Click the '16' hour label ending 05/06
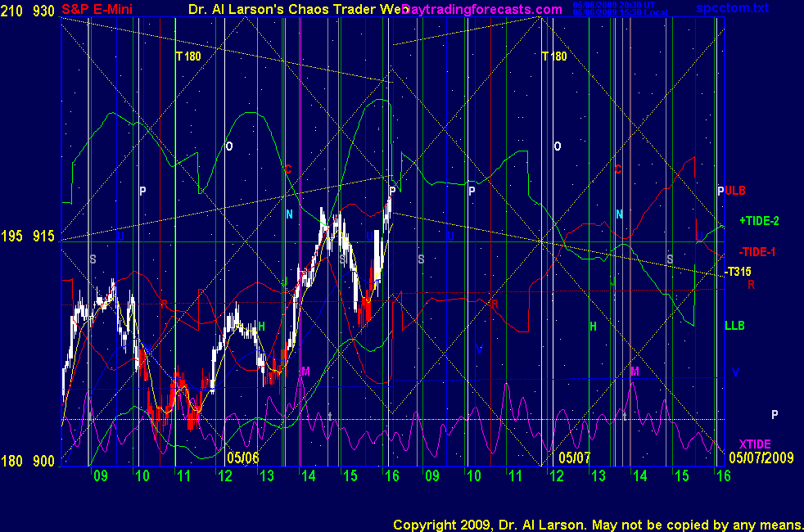The image size is (804, 532). click(x=391, y=476)
